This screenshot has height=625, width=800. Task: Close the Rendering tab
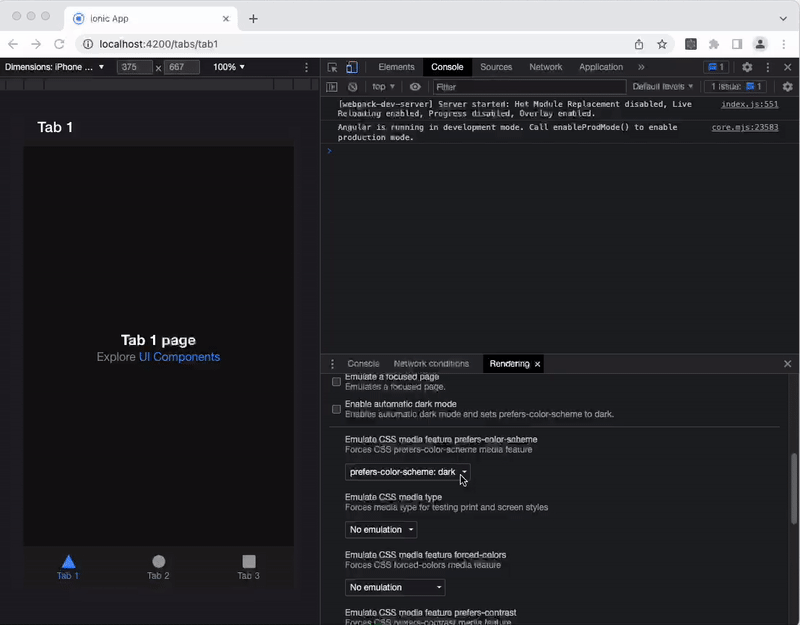point(537,364)
